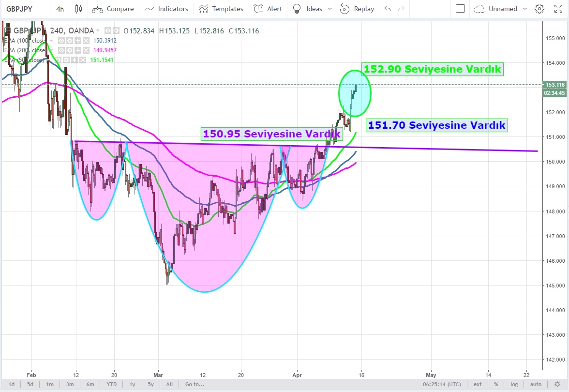Open the candlestick chart style selector

point(79,9)
